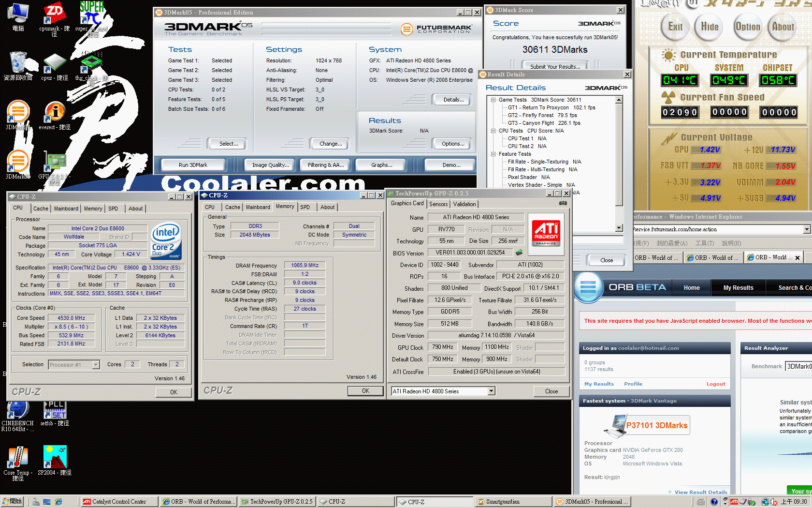812x508 pixels.
Task: Open My Results in the ORB navigation
Action: 738,287
